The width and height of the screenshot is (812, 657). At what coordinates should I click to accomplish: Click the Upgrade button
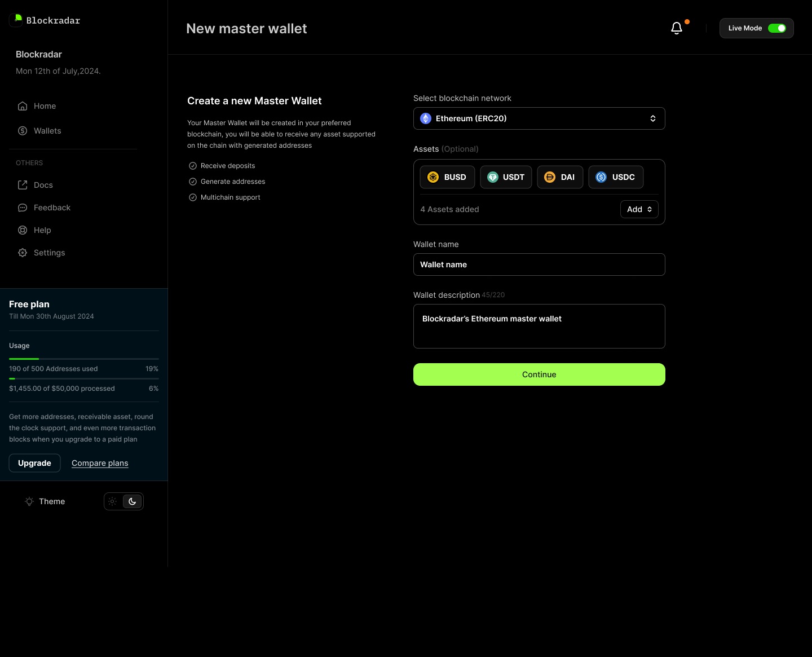[x=34, y=463]
